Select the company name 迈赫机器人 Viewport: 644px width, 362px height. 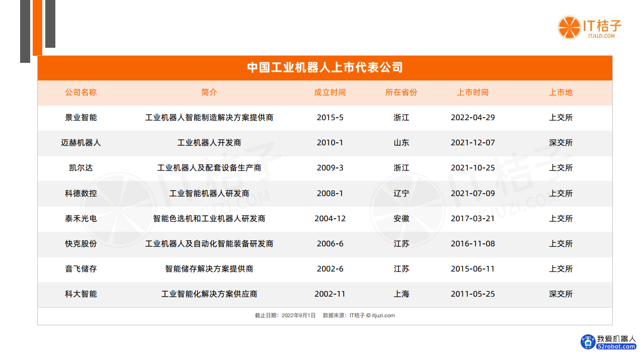point(80,143)
